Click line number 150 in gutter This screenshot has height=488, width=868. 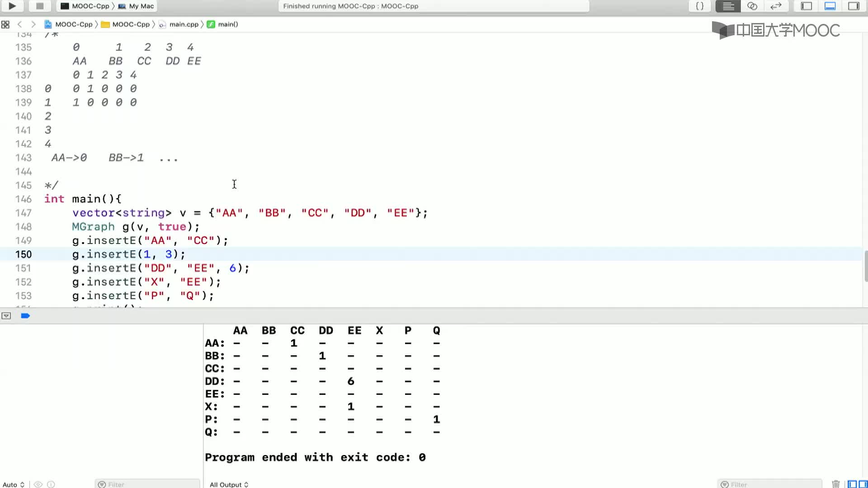tap(24, 254)
